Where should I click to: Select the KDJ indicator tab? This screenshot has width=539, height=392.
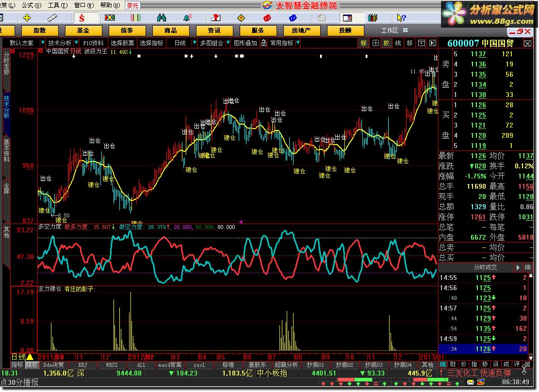(x=83, y=365)
